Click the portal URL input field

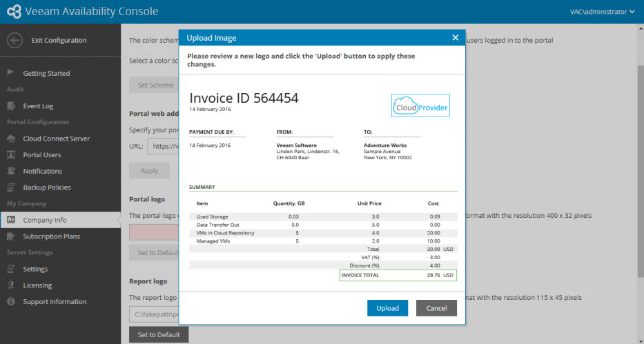point(163,146)
